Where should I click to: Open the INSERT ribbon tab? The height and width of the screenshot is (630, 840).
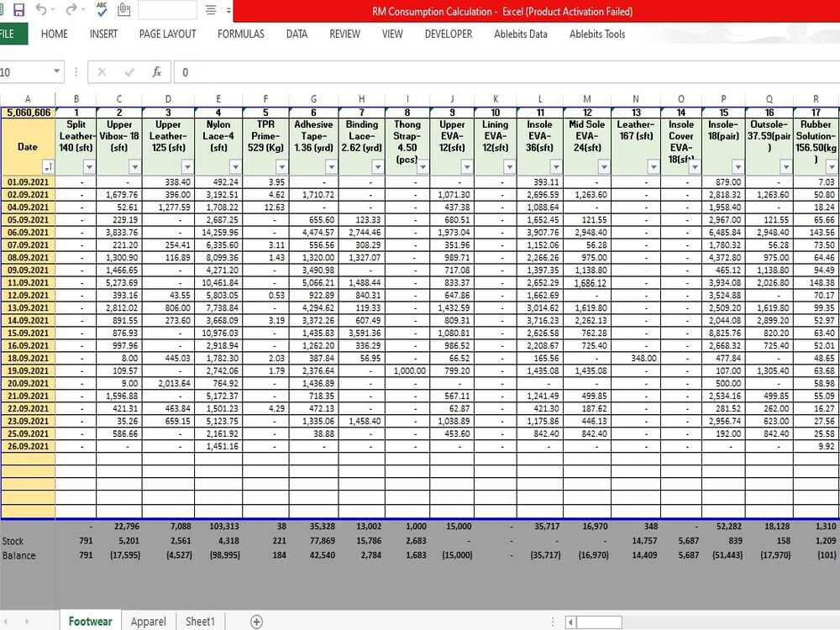[x=103, y=34]
